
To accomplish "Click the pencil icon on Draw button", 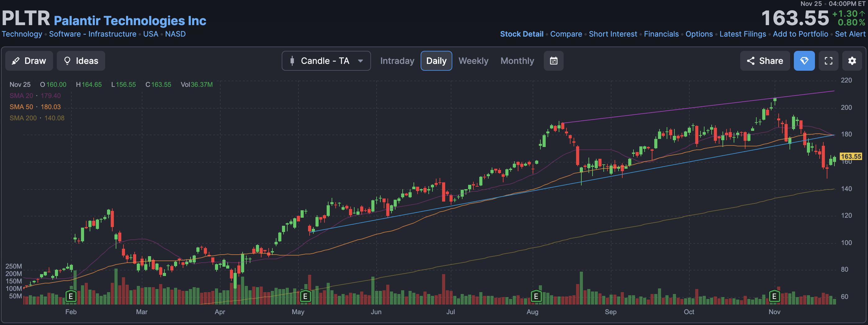I will coord(16,60).
